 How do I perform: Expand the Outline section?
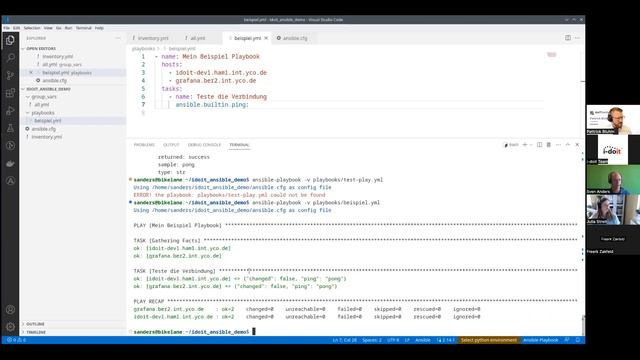click(x=35, y=324)
